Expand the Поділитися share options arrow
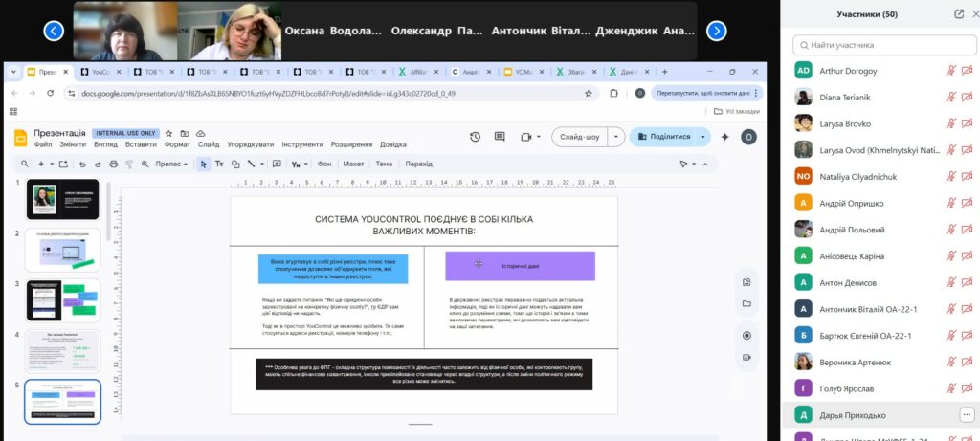 [x=703, y=137]
